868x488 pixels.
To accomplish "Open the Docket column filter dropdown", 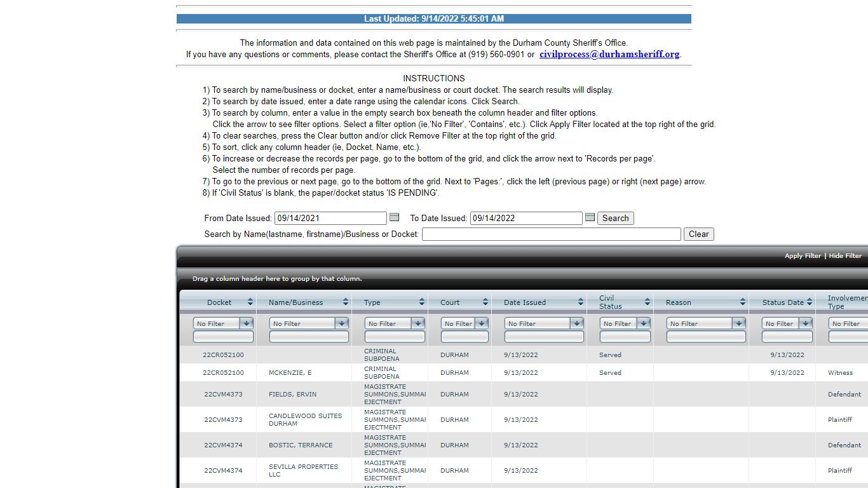I will click(x=247, y=323).
